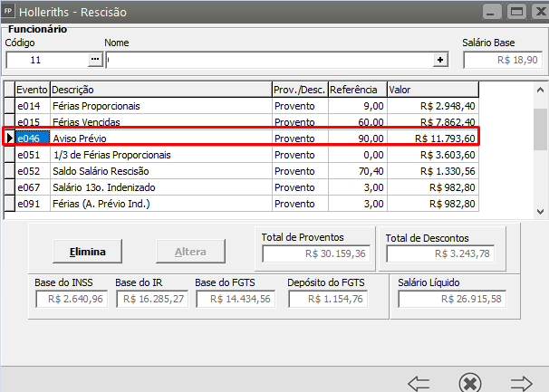Select the Aviso Prévio description cell
The height and width of the screenshot is (392, 549).
(x=161, y=139)
